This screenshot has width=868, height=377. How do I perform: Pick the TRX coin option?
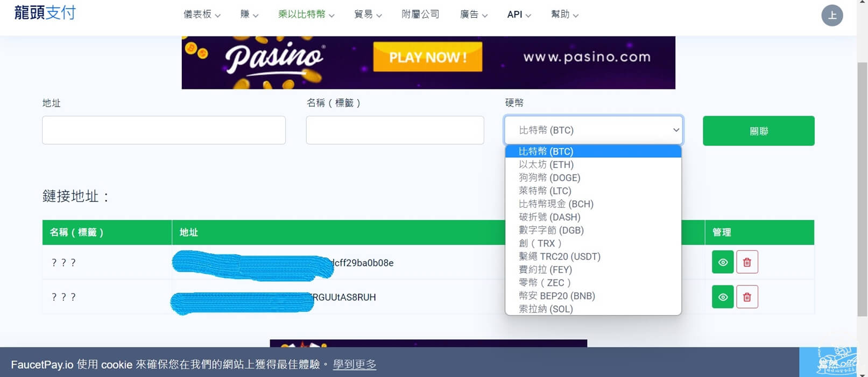[594, 243]
